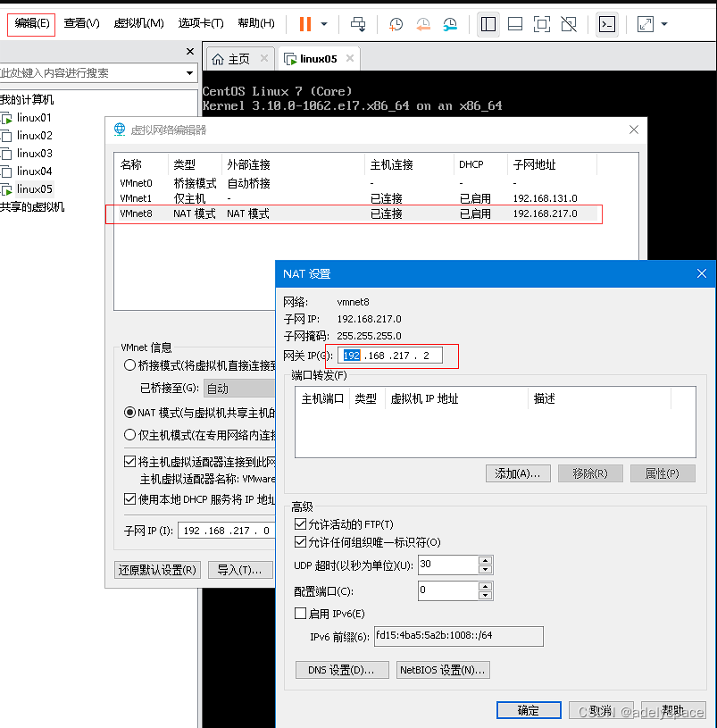Toggle 允许任何组织唯一标识符 checkbox
The width and height of the screenshot is (717, 728).
pyautogui.click(x=300, y=542)
